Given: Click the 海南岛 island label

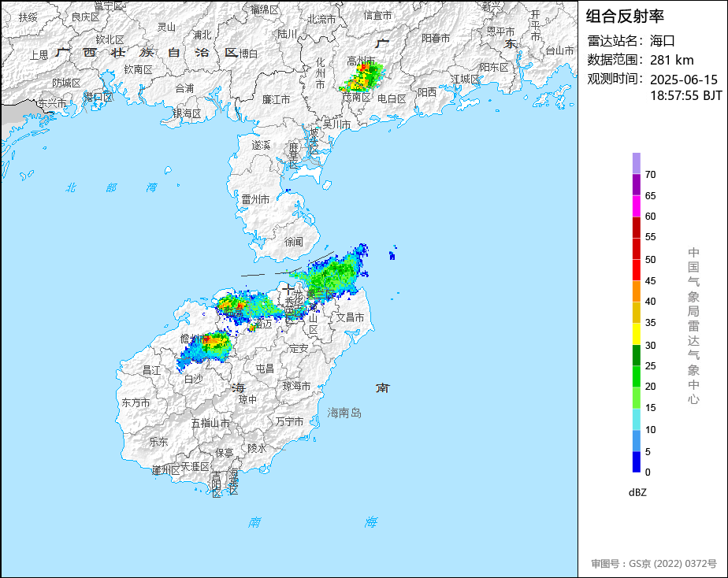Looking at the screenshot, I should click(x=344, y=413).
